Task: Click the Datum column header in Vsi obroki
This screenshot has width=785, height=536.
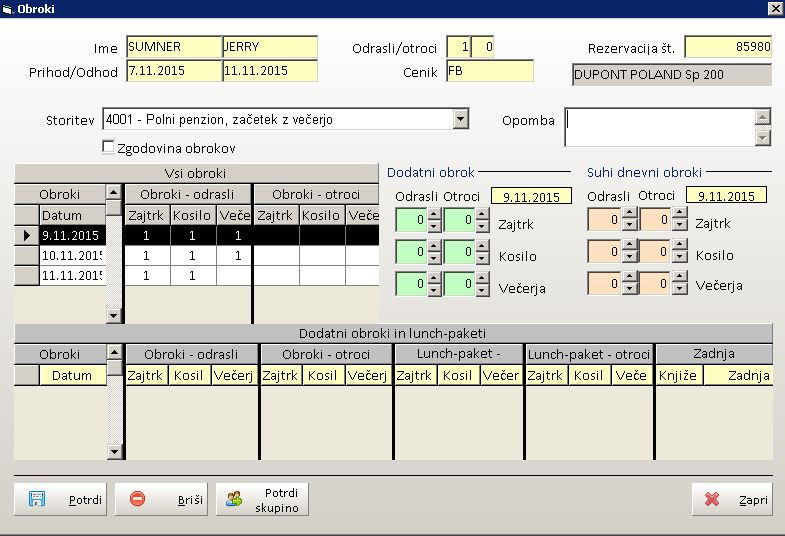Action: coord(73,215)
